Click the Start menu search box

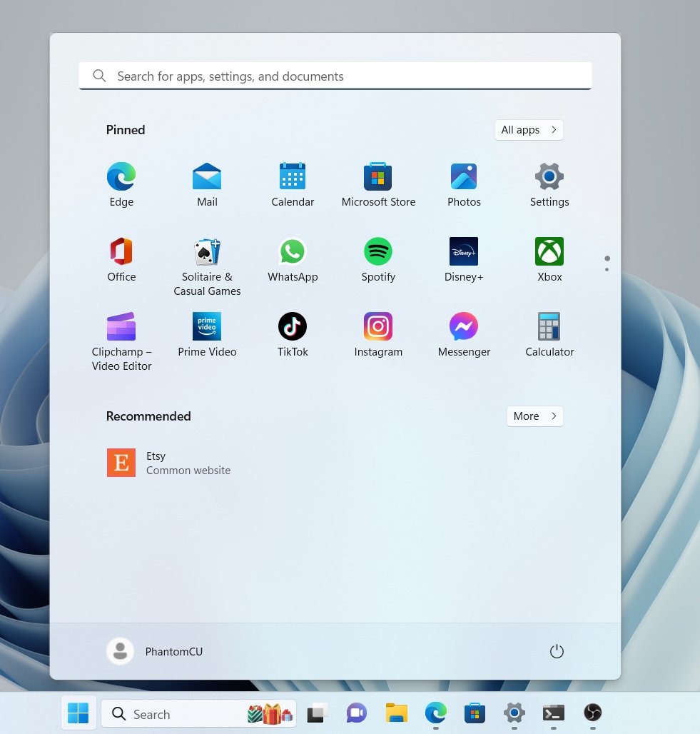click(335, 76)
